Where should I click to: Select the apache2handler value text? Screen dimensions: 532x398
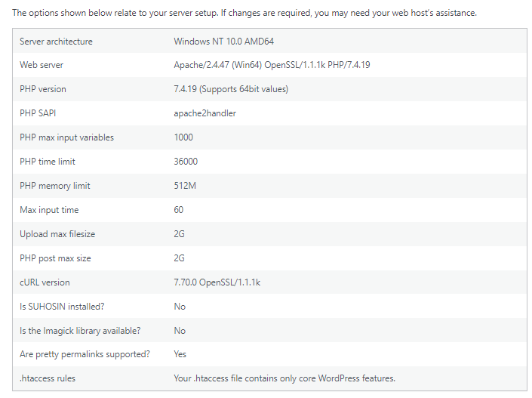click(x=205, y=113)
